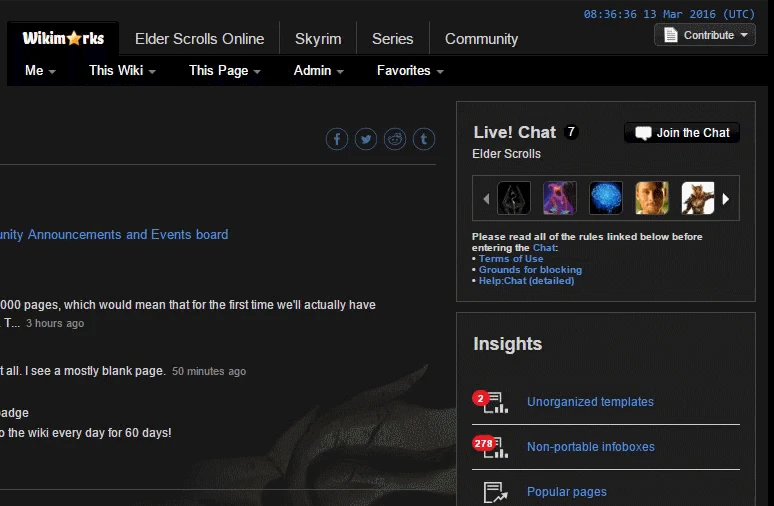Image resolution: width=774 pixels, height=506 pixels.
Task: Open the Non-portable infoboxes link
Action: point(591,447)
